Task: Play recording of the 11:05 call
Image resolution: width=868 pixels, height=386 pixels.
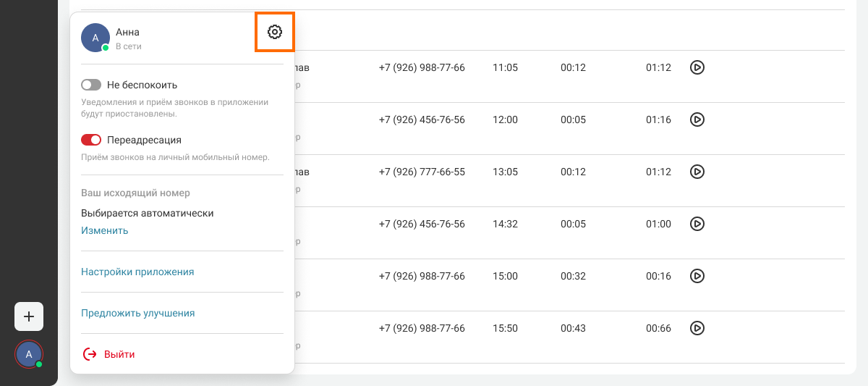Action: pyautogui.click(x=697, y=67)
